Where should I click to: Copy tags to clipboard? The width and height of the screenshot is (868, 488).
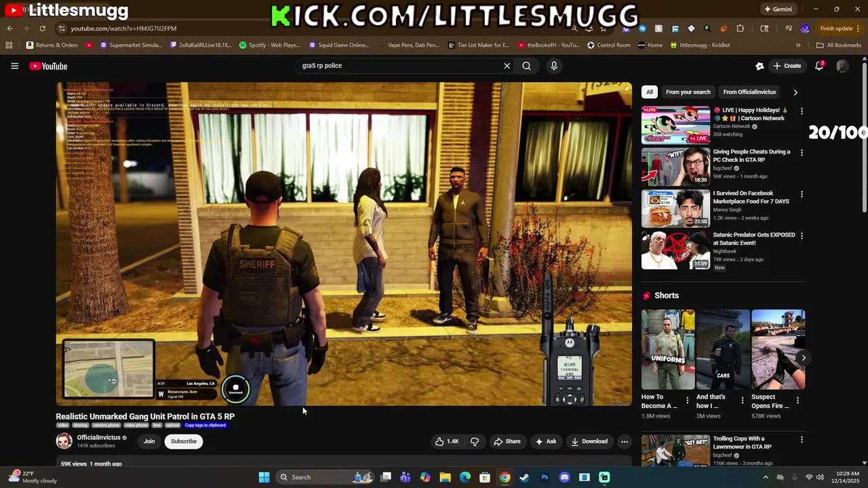point(205,425)
